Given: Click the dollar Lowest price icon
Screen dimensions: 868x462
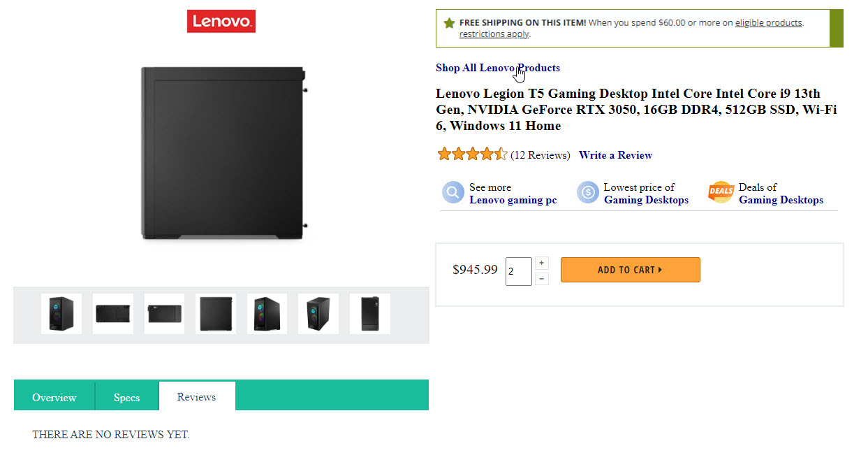Looking at the screenshot, I should (587, 193).
